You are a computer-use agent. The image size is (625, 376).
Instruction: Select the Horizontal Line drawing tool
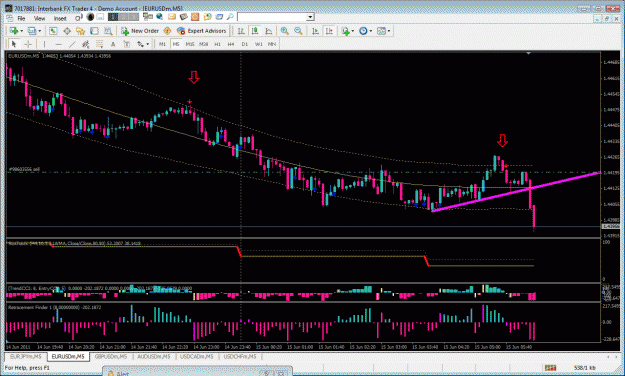[59, 44]
